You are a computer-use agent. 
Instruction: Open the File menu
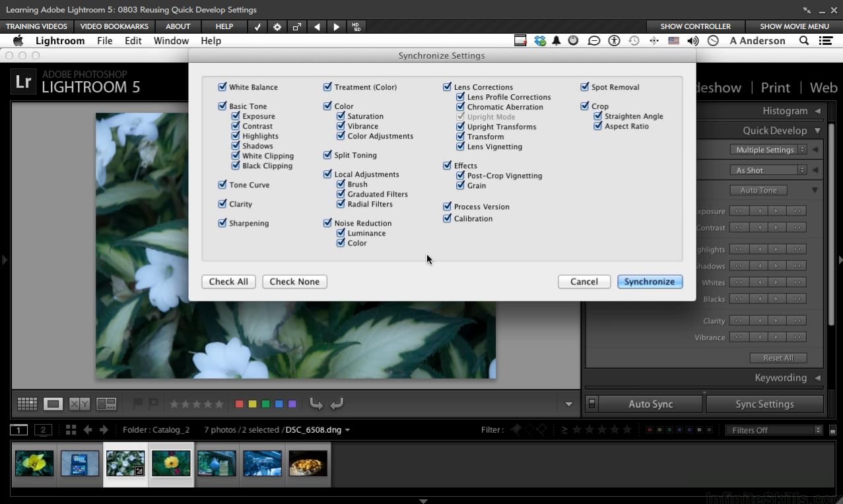click(104, 41)
